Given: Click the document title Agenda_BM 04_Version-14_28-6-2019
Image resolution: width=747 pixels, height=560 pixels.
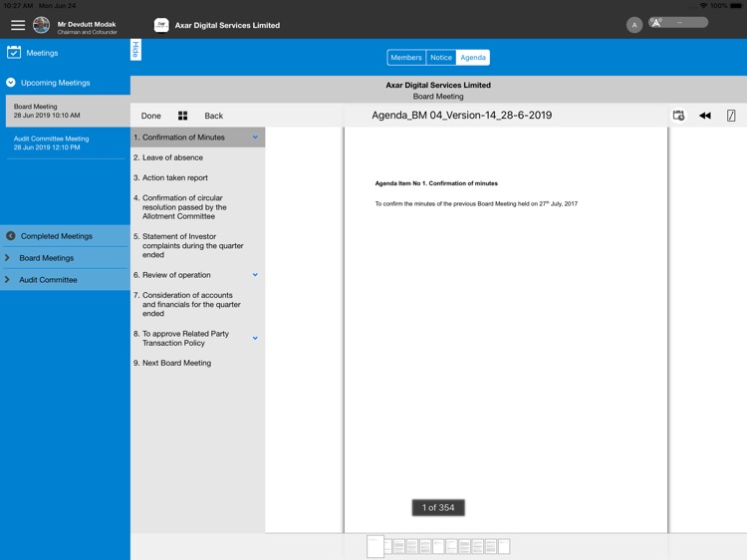Looking at the screenshot, I should coord(461,116).
